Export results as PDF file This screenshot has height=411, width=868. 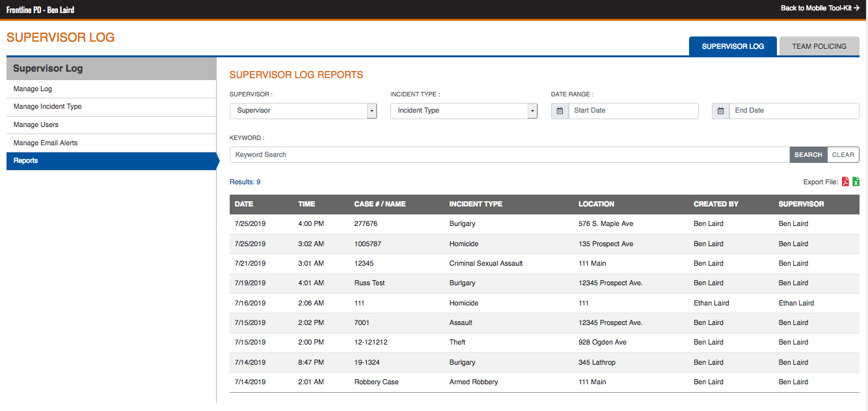pyautogui.click(x=845, y=182)
